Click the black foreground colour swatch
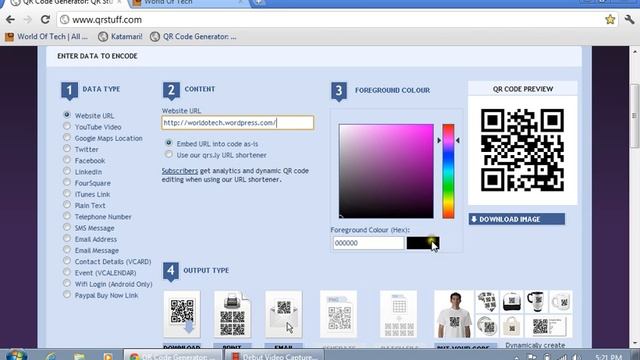 pyautogui.click(x=423, y=243)
